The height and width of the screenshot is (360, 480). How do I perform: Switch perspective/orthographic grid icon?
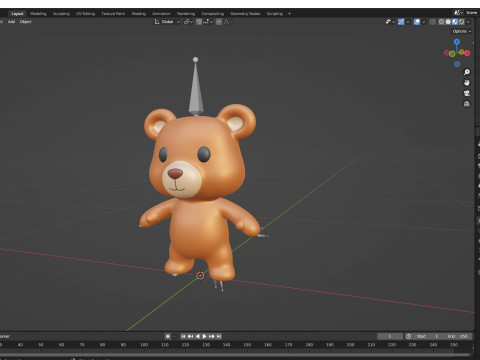coord(467,104)
